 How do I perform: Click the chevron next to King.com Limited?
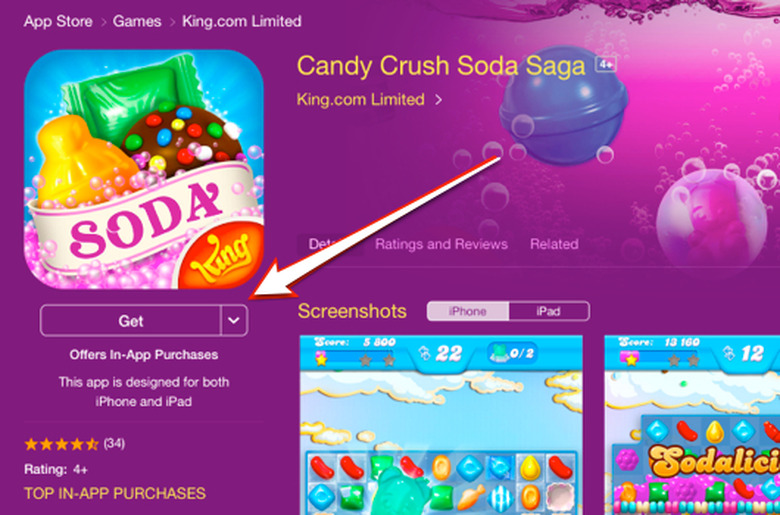pos(438,100)
